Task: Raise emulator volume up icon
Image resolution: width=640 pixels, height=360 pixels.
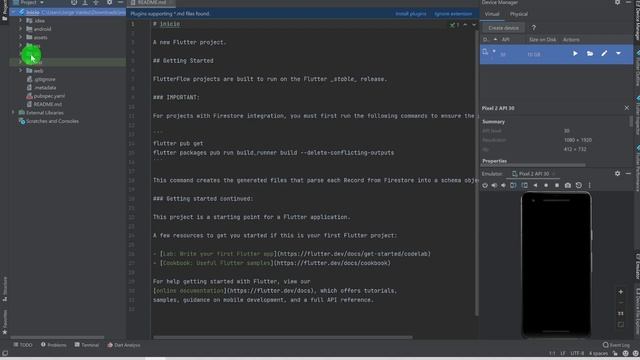Action: (494, 185)
